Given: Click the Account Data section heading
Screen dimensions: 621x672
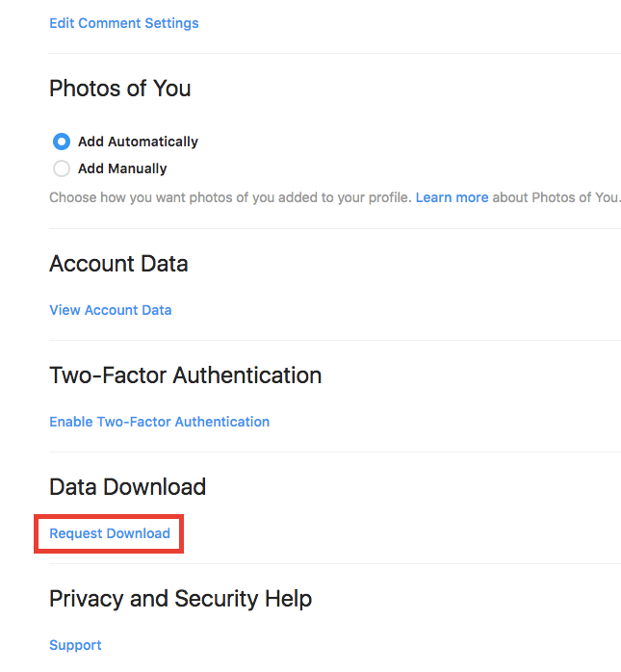Looking at the screenshot, I should pos(118,264).
